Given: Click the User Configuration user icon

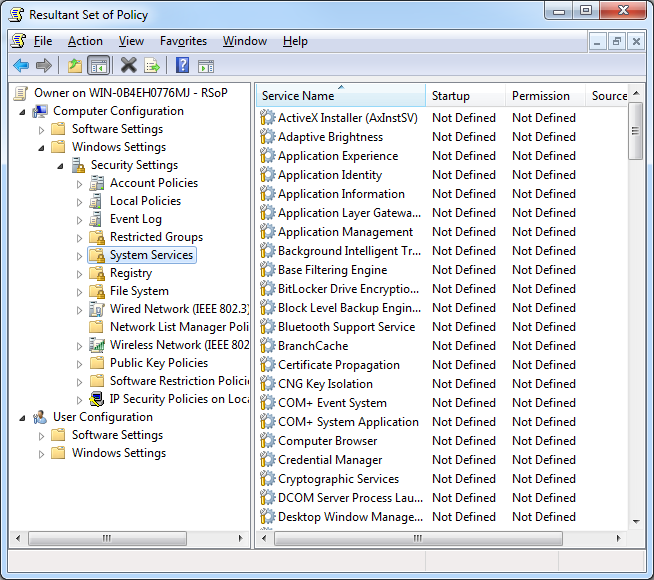Looking at the screenshot, I should 40,417.
